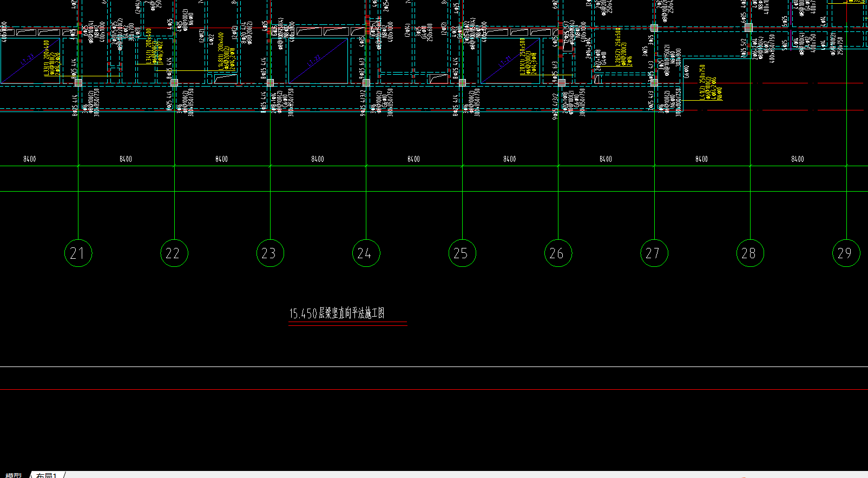
Task: Select the axis bubble 27
Action: coord(654,253)
